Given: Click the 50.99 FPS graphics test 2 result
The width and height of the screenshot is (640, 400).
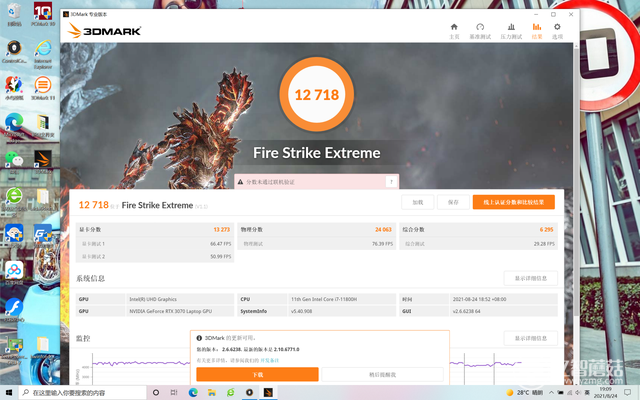Looking at the screenshot, I should pos(220,256).
